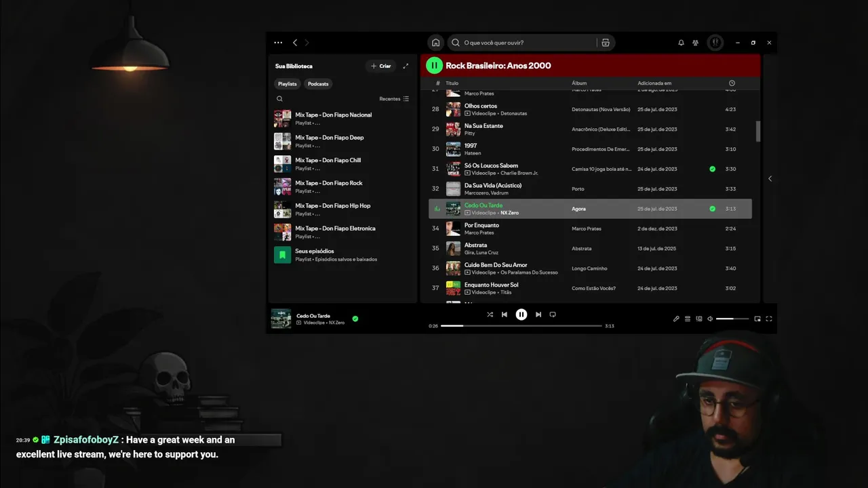Toggle saved checkmark on Só Os Loucos Sabem
The height and width of the screenshot is (488, 868).
click(x=712, y=169)
